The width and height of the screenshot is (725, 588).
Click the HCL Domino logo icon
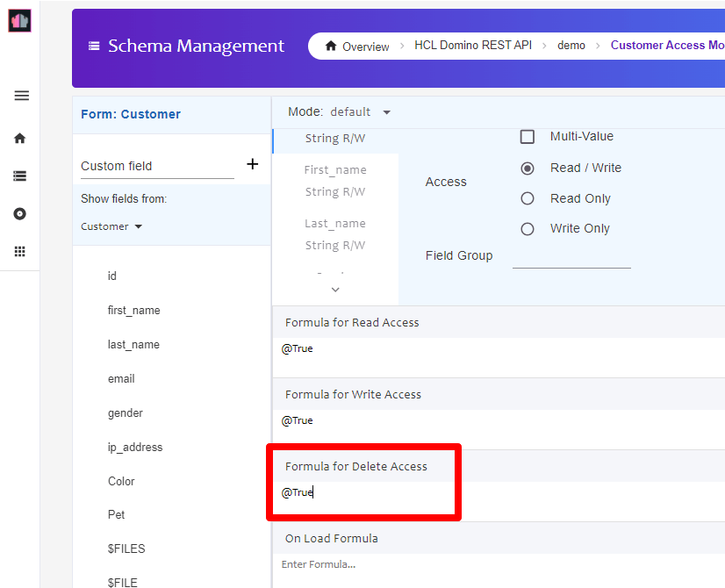coord(19,20)
